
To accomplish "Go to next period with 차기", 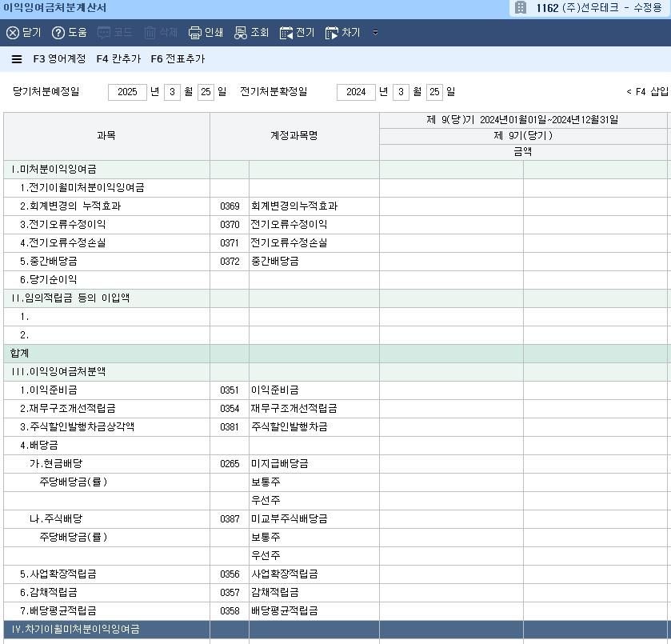I will coord(332,33).
